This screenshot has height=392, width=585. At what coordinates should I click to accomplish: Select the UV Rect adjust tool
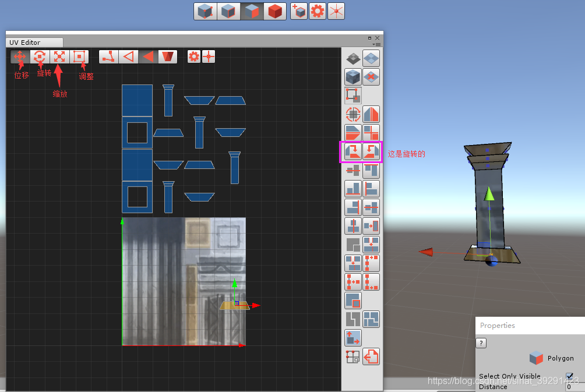pyautogui.click(x=79, y=56)
